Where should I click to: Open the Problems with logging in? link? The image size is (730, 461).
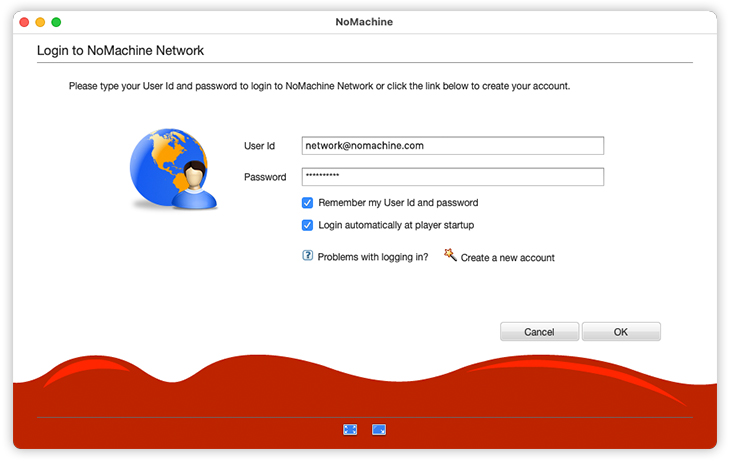[372, 257]
